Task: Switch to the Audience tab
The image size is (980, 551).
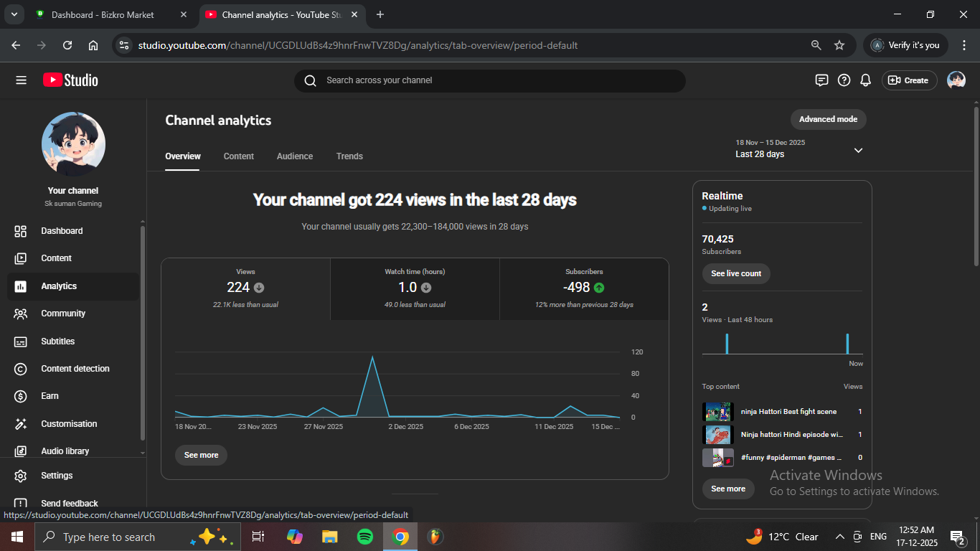Action: (x=295, y=156)
